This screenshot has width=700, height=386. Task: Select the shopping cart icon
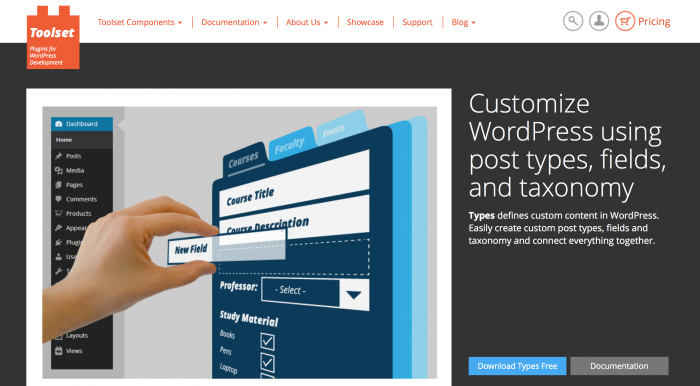click(625, 21)
